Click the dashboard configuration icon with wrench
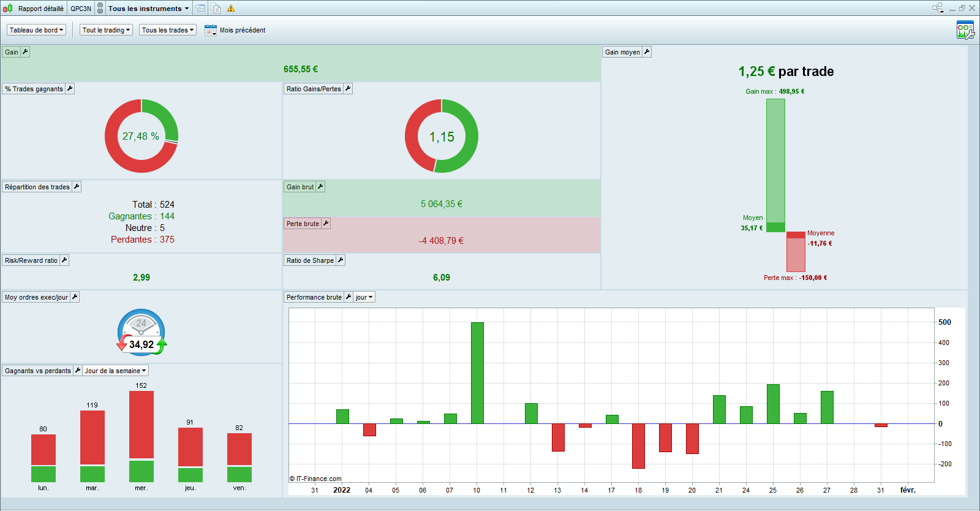The image size is (980, 511). click(965, 30)
